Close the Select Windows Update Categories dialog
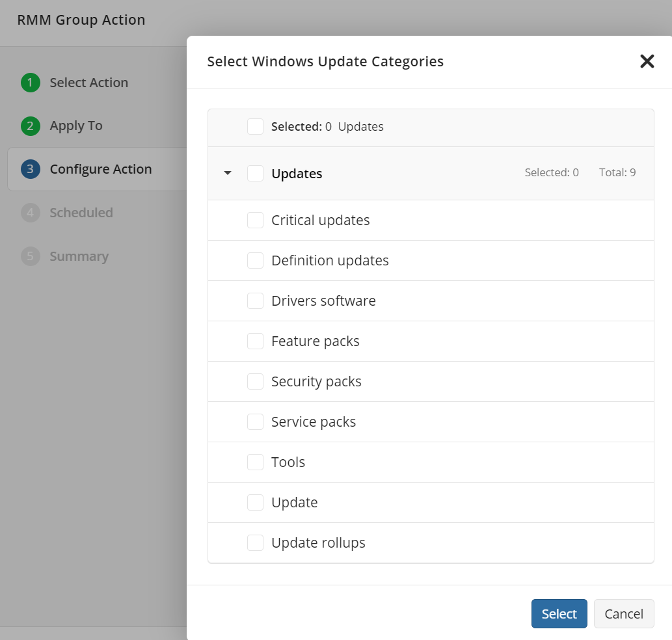672x640 pixels. (647, 61)
